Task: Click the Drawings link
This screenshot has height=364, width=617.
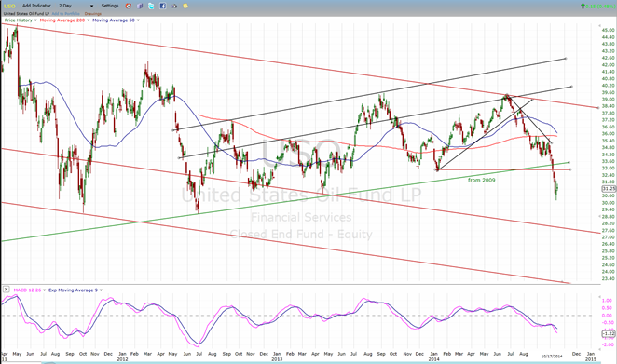Action: (93, 14)
